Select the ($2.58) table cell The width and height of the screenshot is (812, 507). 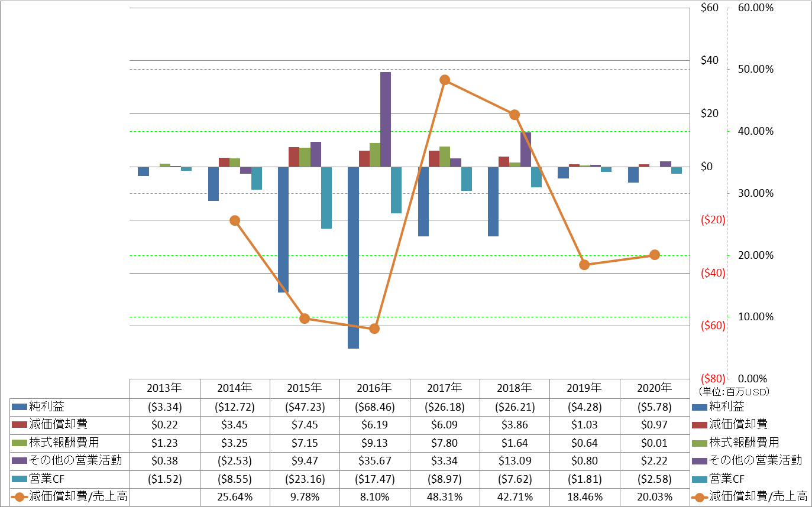pos(655,479)
